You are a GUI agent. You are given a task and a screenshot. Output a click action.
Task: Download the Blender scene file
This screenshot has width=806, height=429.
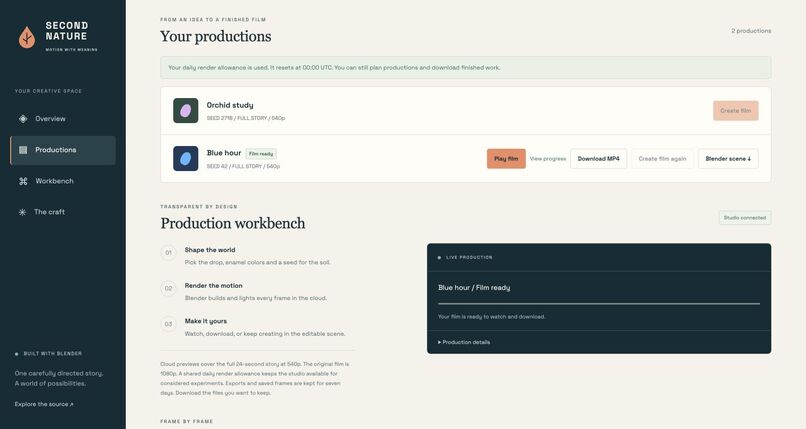[728, 159]
